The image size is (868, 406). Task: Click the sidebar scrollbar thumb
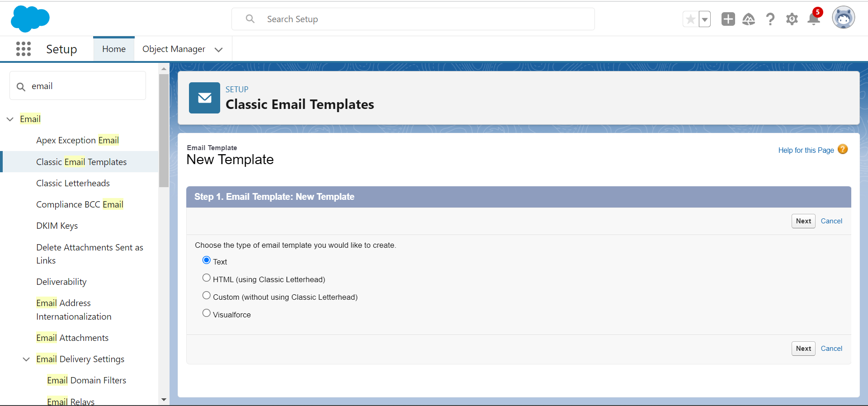click(164, 130)
